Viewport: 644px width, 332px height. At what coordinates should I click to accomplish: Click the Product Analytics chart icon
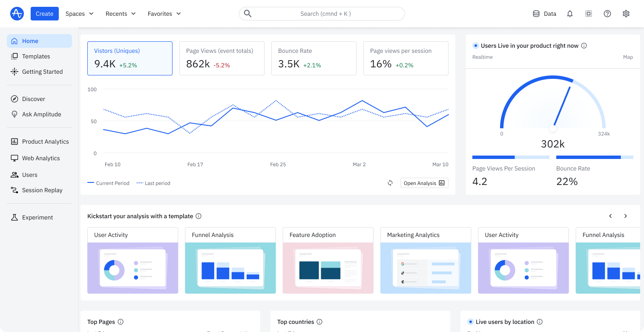coord(14,141)
